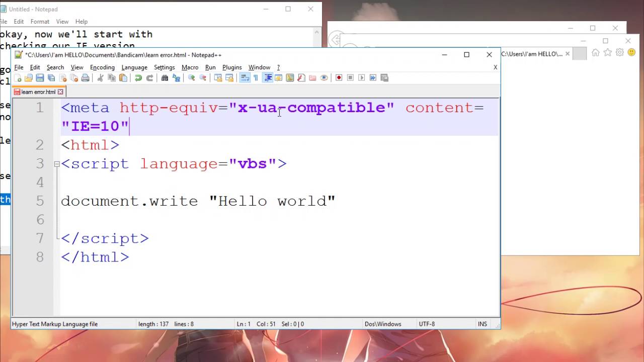Undo the last edit with green arrow
Viewport: 644px width, 362px height.
[138, 78]
